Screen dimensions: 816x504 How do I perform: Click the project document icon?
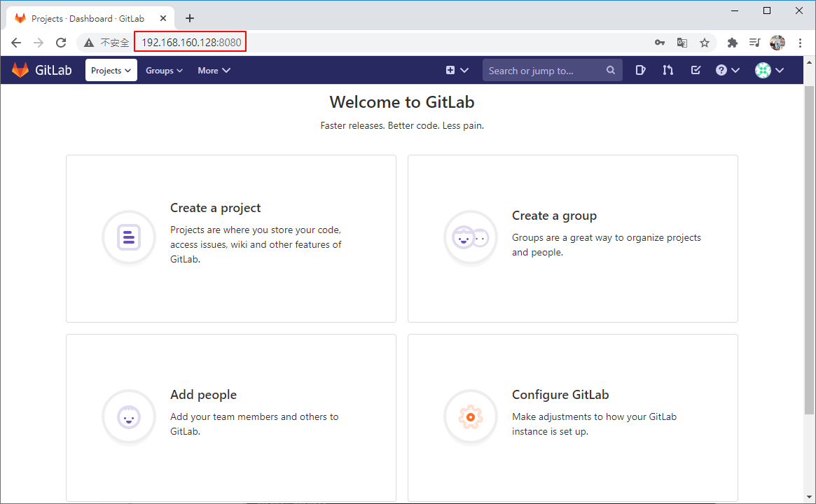pos(129,238)
